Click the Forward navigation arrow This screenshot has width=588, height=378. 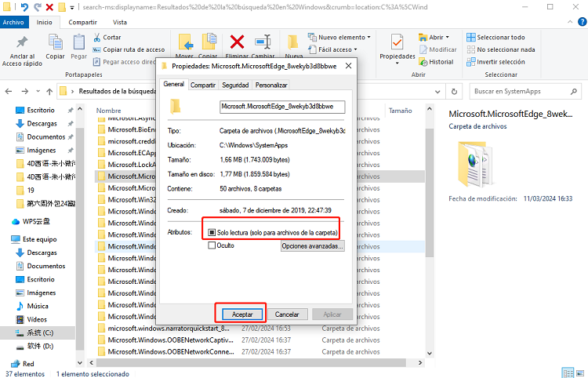pyautogui.click(x=25, y=91)
